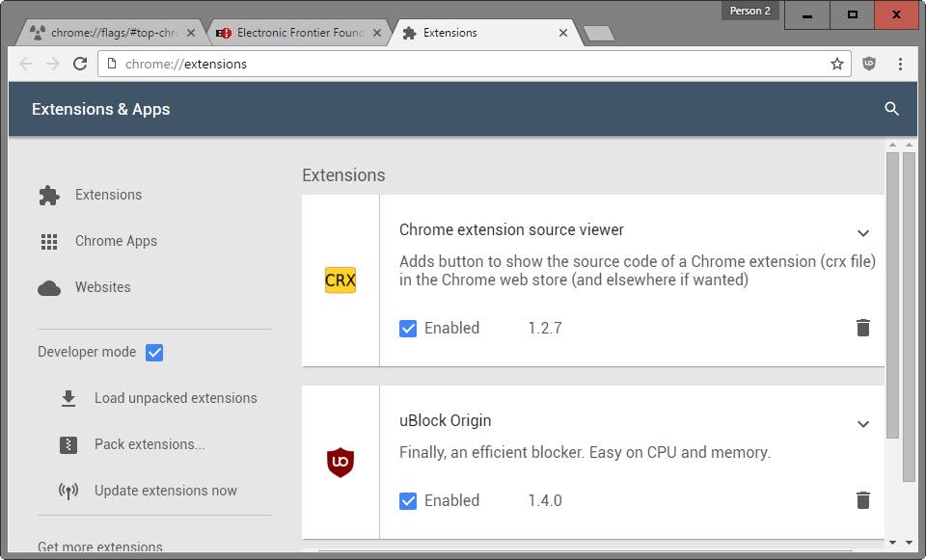Viewport: 926px width, 560px height.
Task: Remove uBlock Origin using the trash icon
Action: [862, 500]
